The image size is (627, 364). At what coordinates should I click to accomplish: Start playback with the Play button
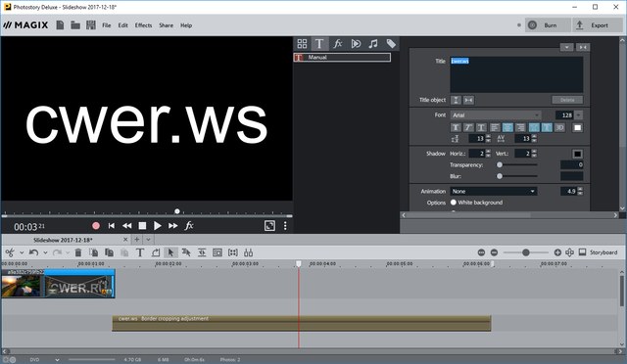coord(158,226)
